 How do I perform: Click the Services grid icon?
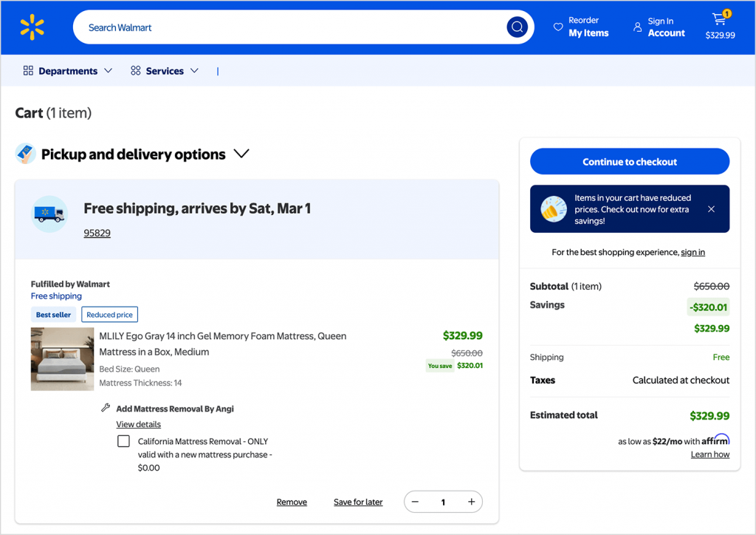click(134, 71)
